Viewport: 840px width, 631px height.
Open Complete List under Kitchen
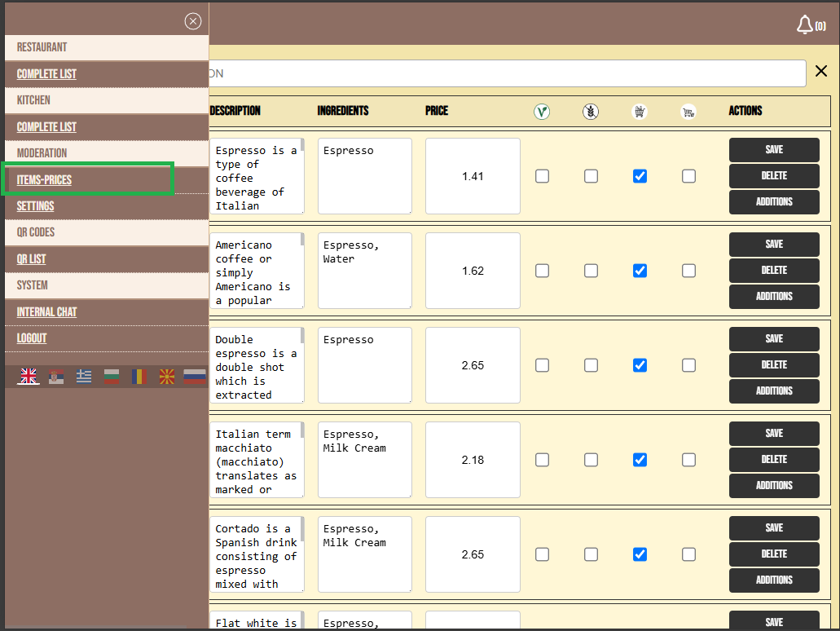[46, 127]
